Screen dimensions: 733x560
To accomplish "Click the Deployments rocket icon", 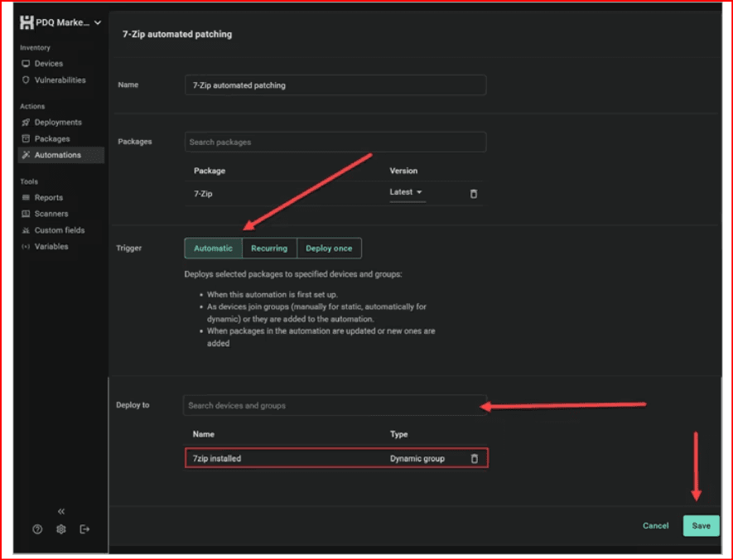I will (26, 123).
